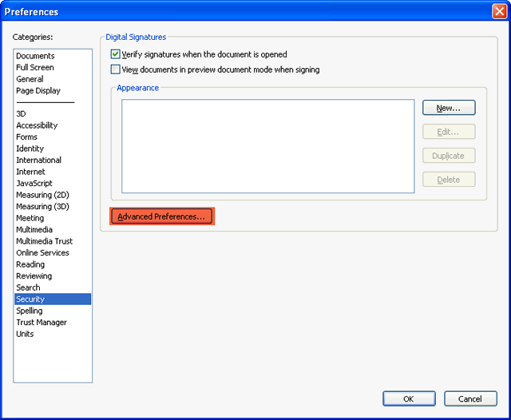Confirm preferences with OK
Viewport: 511px width, 420px height.
(409, 398)
